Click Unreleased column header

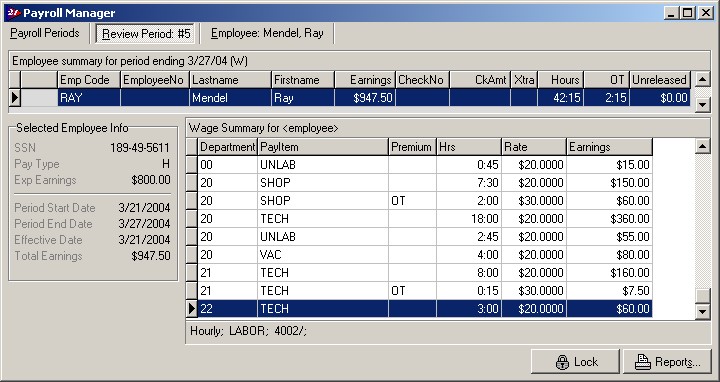click(660, 80)
